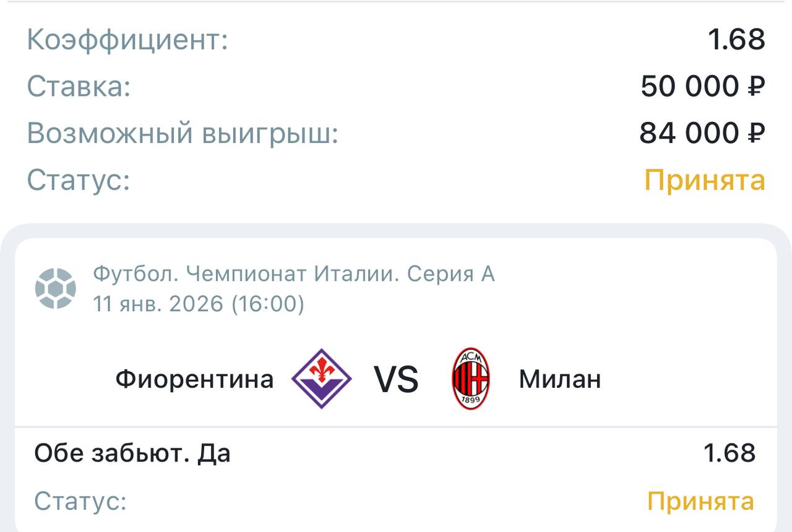
Task: Select the Фиорентина team name
Action: [194, 379]
